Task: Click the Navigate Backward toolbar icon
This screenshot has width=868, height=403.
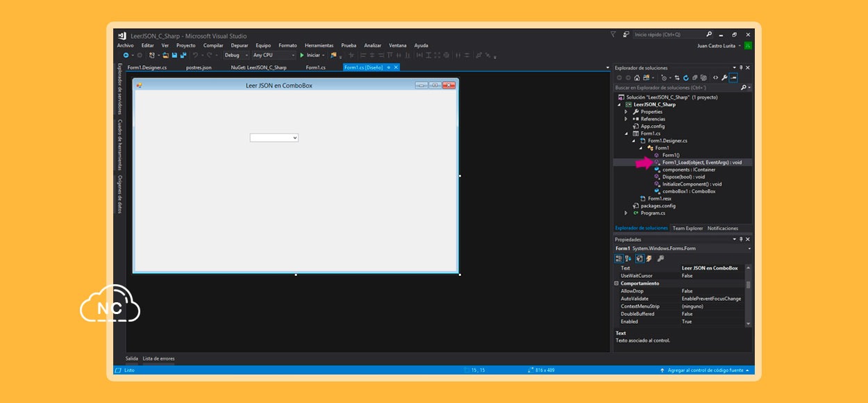Action: click(x=126, y=55)
